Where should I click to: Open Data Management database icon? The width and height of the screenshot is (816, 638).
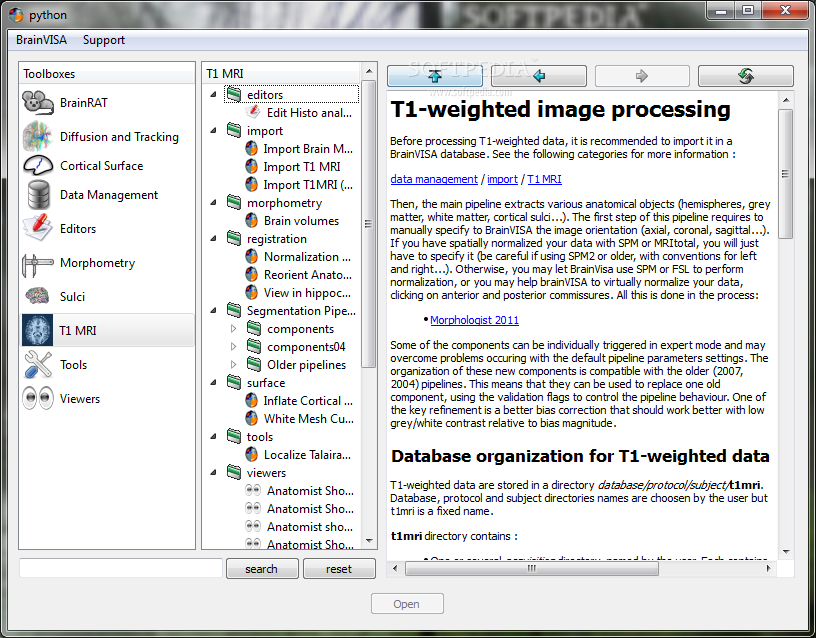pos(39,195)
